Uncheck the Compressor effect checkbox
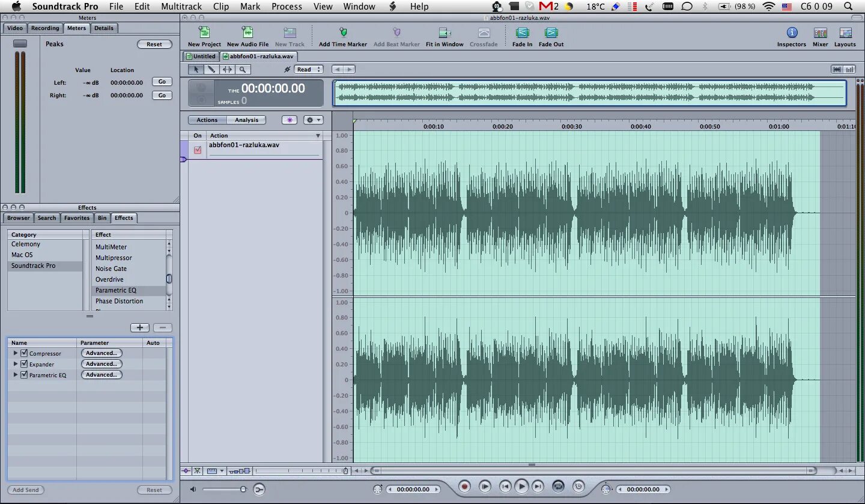This screenshot has height=504, width=865. pyautogui.click(x=24, y=353)
